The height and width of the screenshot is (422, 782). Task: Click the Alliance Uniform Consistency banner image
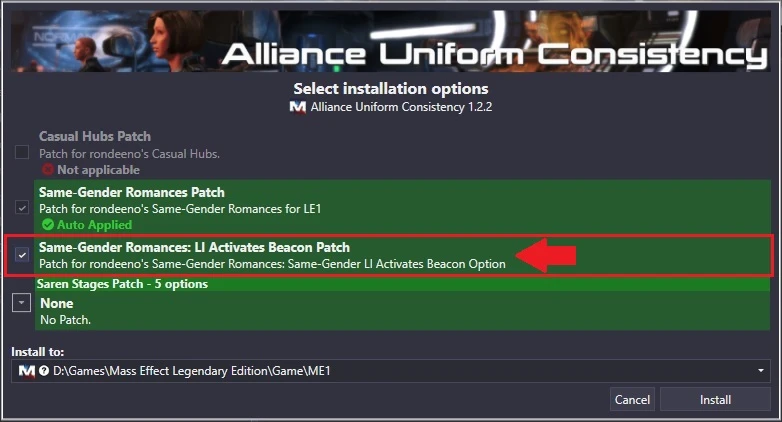tap(391, 41)
